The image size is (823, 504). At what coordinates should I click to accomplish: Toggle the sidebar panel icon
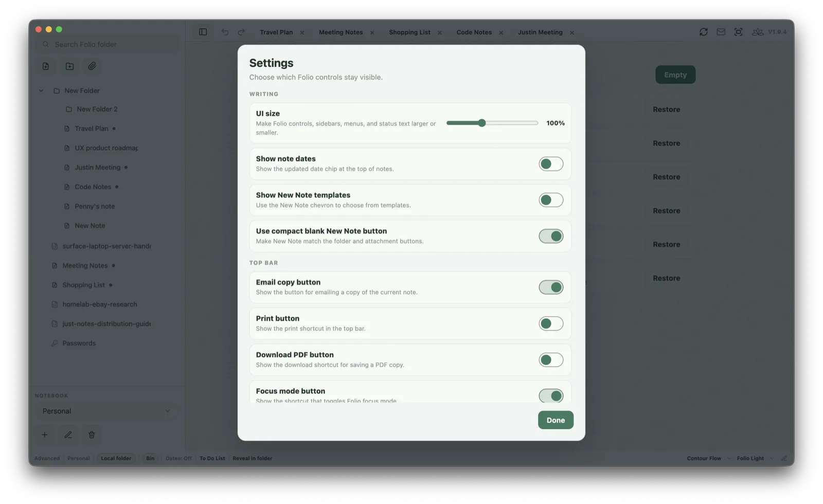click(x=203, y=32)
